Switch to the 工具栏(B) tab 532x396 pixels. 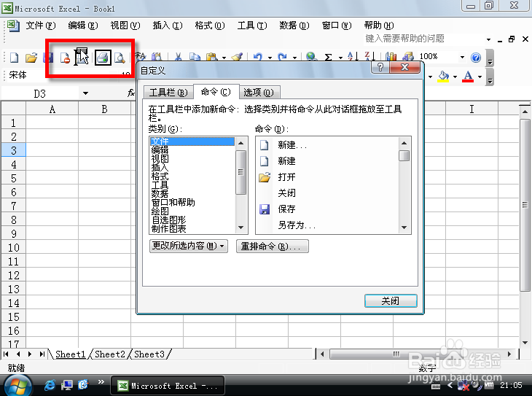click(168, 93)
